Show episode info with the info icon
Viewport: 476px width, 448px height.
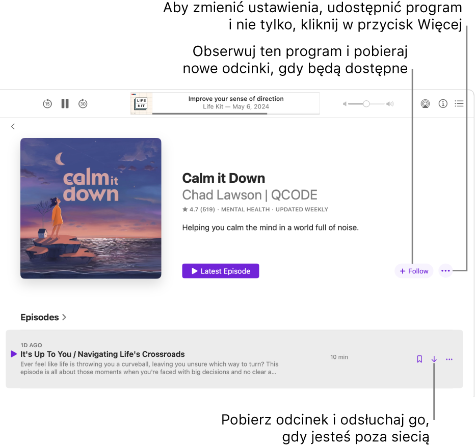(x=443, y=104)
